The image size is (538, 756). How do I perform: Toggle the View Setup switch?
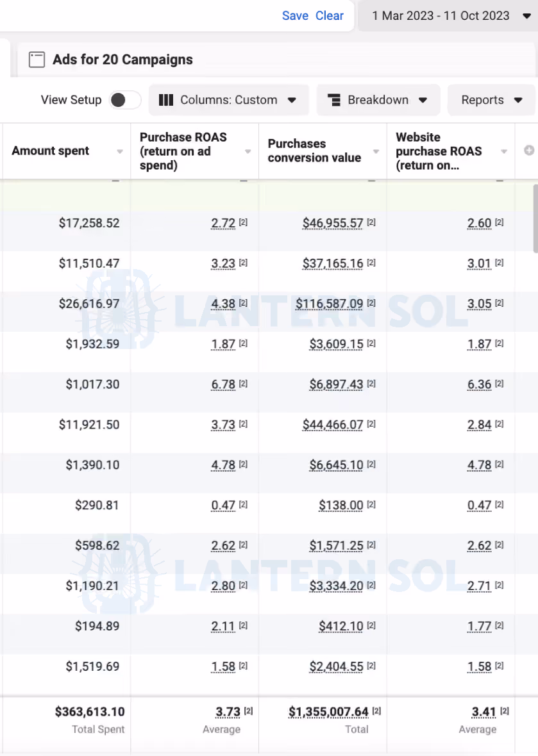pyautogui.click(x=126, y=100)
